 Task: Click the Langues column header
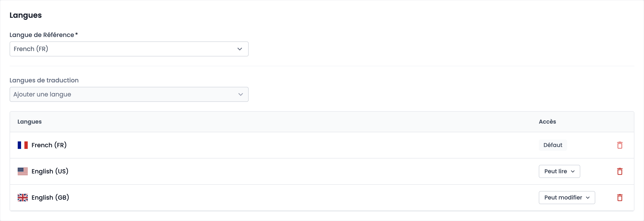click(x=30, y=122)
